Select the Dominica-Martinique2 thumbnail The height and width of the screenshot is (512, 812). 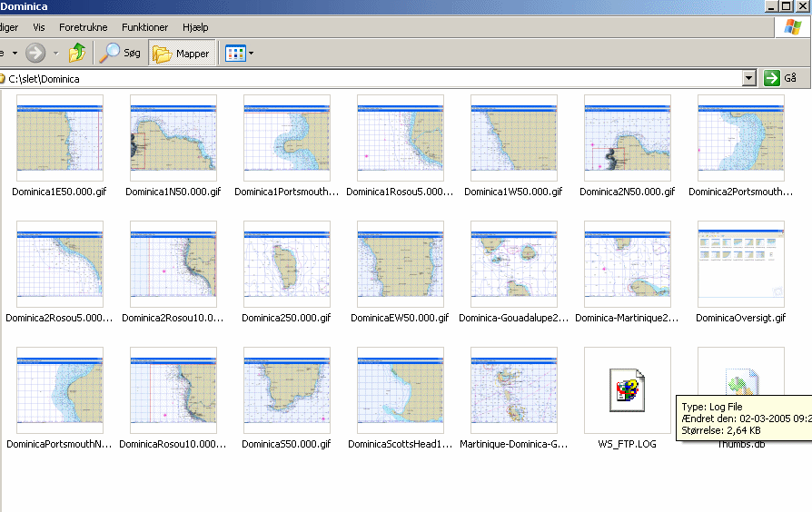pos(627,264)
